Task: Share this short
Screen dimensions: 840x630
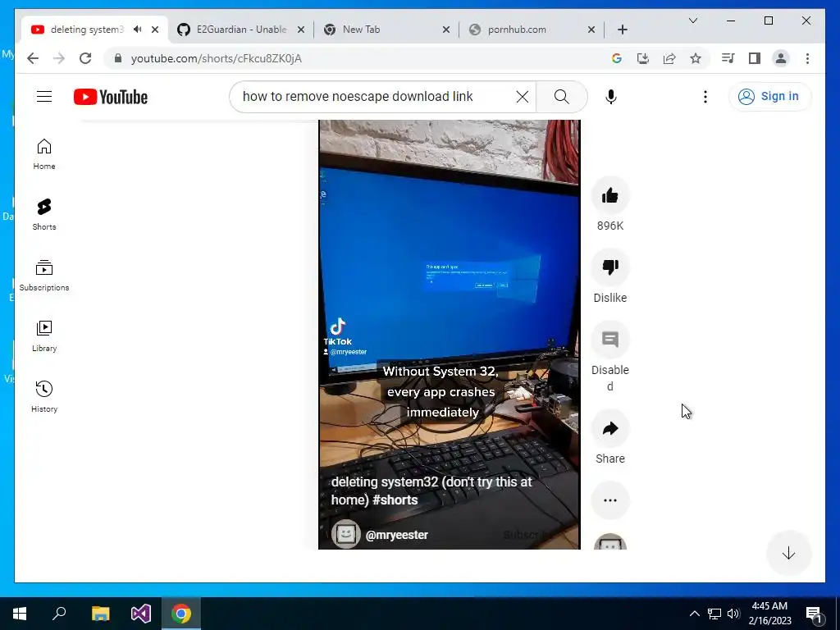Action: pyautogui.click(x=610, y=428)
